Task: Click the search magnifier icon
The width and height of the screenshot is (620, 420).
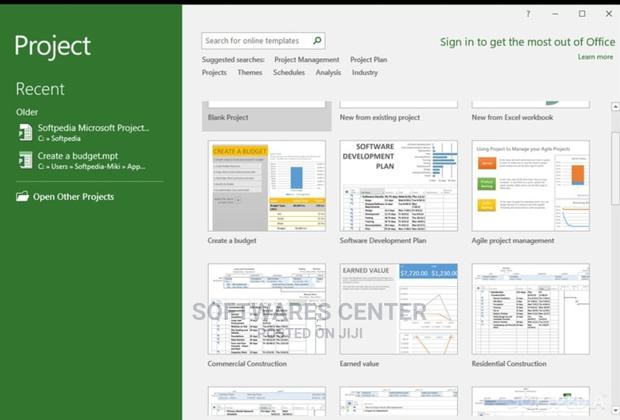Action: click(317, 40)
